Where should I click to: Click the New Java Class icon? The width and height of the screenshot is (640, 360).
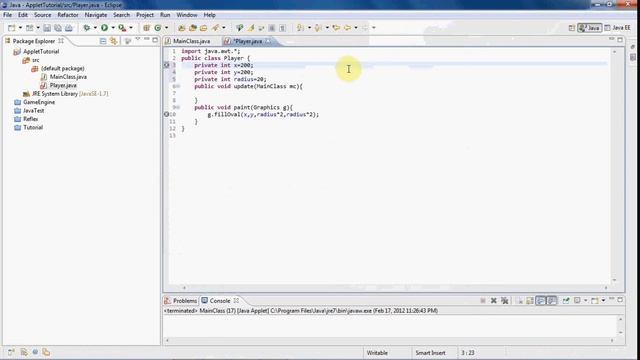[x=158, y=28]
